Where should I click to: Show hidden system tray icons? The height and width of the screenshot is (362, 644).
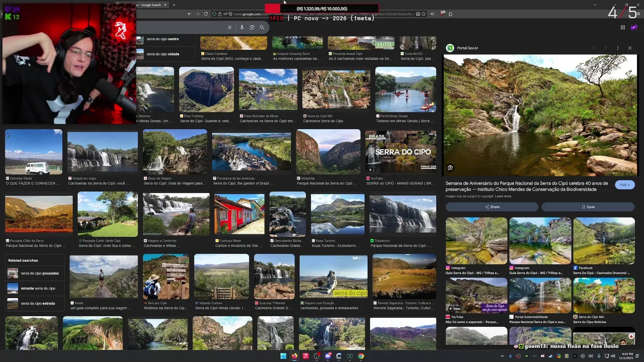502,356
